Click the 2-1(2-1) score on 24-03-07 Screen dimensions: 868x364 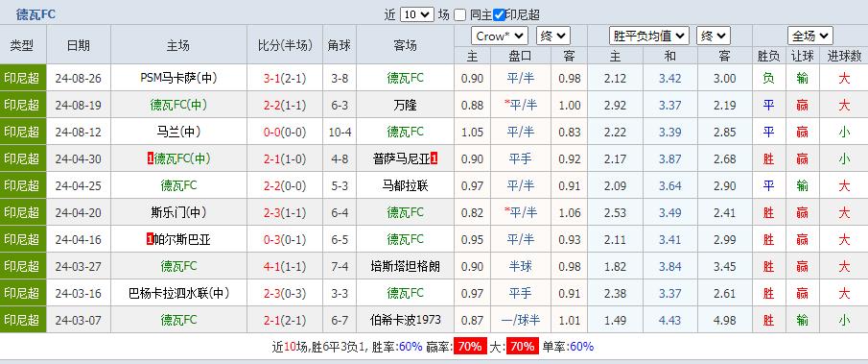(x=285, y=320)
